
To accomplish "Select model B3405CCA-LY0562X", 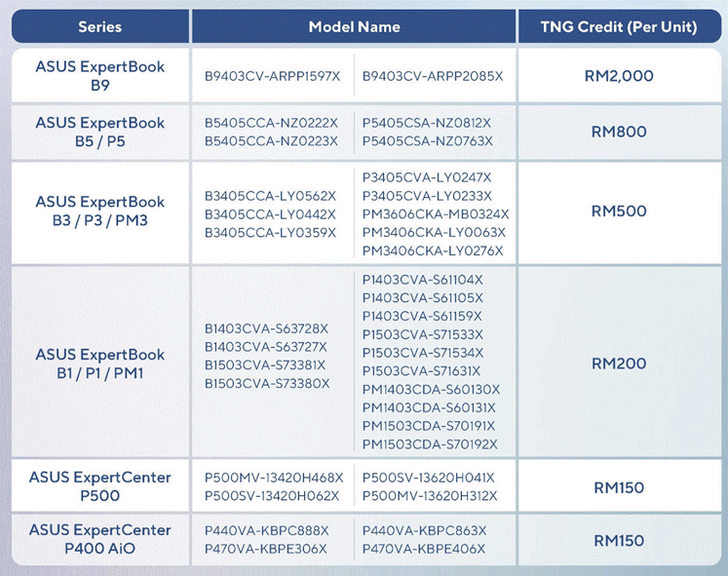I will pyautogui.click(x=271, y=196).
